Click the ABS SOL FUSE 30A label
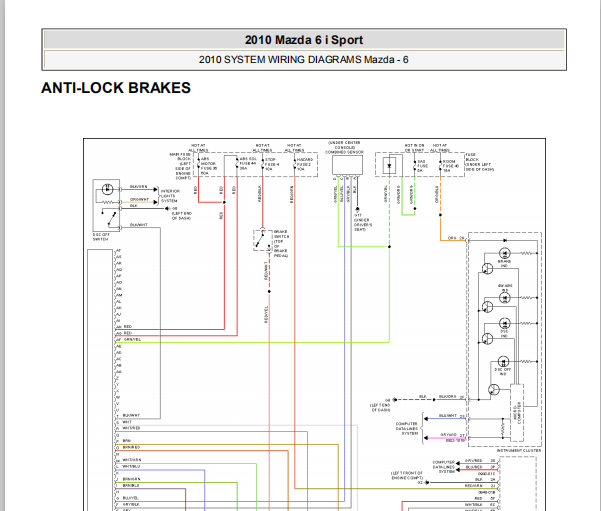 tap(248, 163)
